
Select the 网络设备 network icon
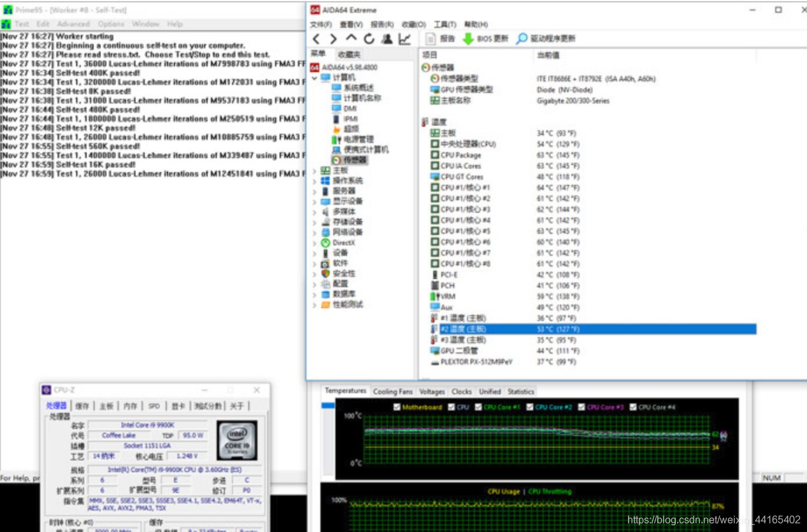325,233
